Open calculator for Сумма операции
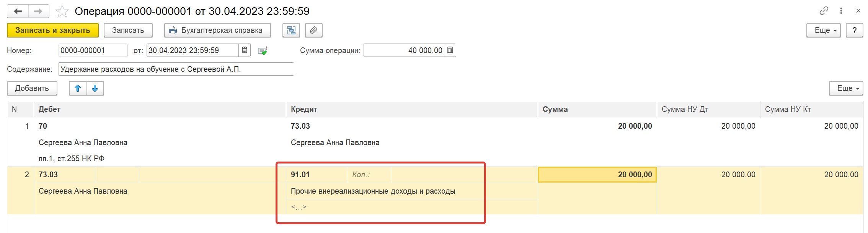The image size is (868, 233). coord(450,50)
